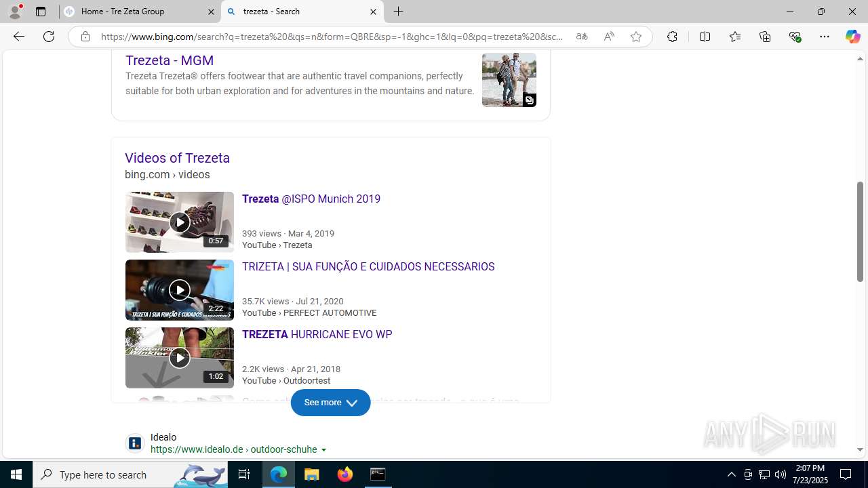The height and width of the screenshot is (488, 868).
Task: Refresh the current page
Action: tap(49, 37)
